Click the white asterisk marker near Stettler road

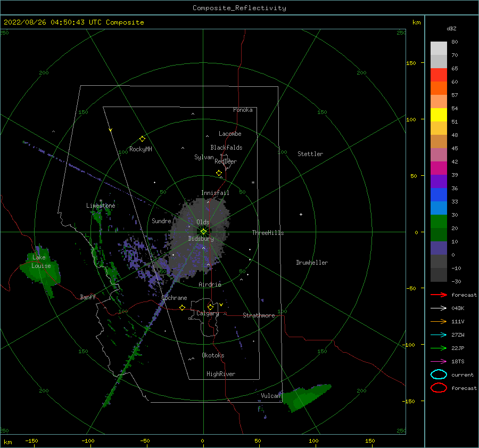pos(253,183)
